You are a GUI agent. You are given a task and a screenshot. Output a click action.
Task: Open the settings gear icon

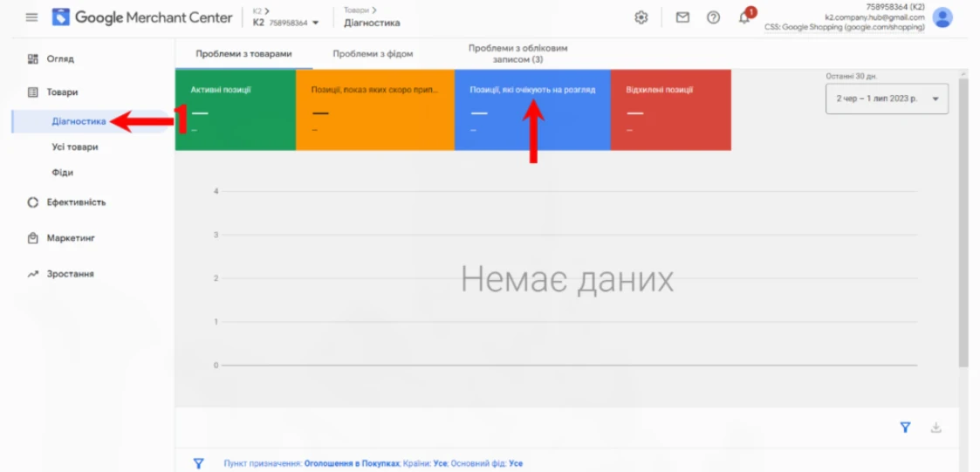tap(641, 17)
